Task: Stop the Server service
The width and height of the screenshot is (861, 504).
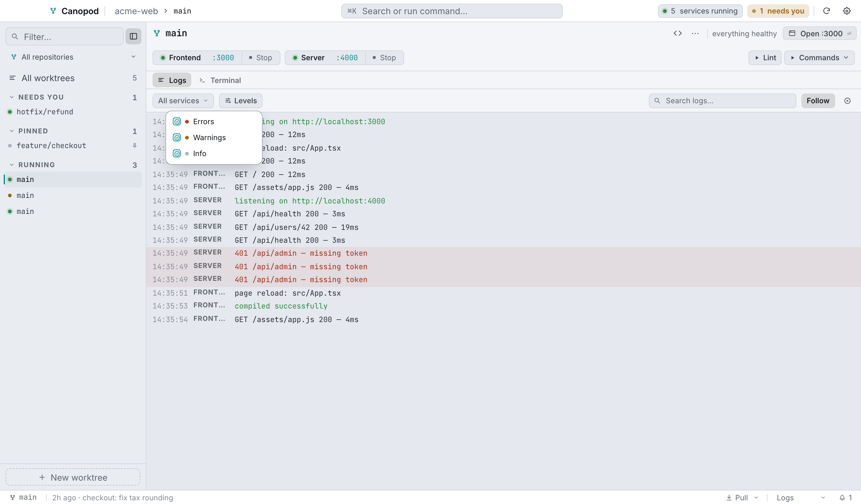Action: point(384,58)
